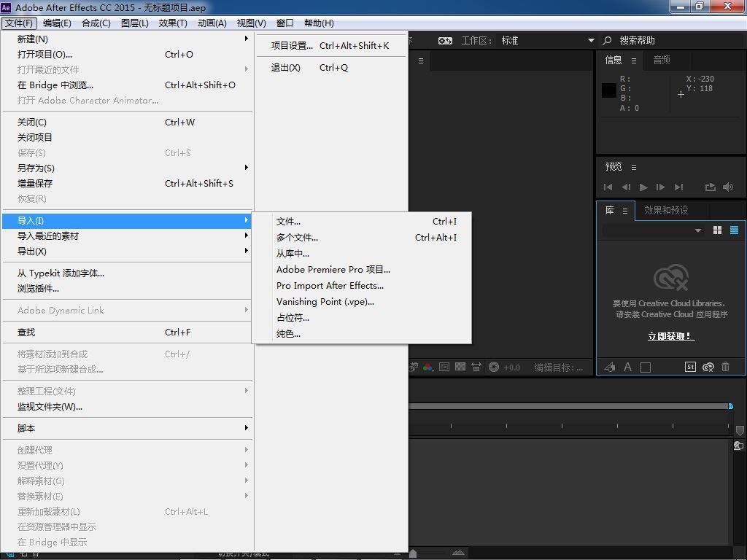Choose 文件... from the import submenu
The height and width of the screenshot is (560, 747).
click(x=362, y=222)
